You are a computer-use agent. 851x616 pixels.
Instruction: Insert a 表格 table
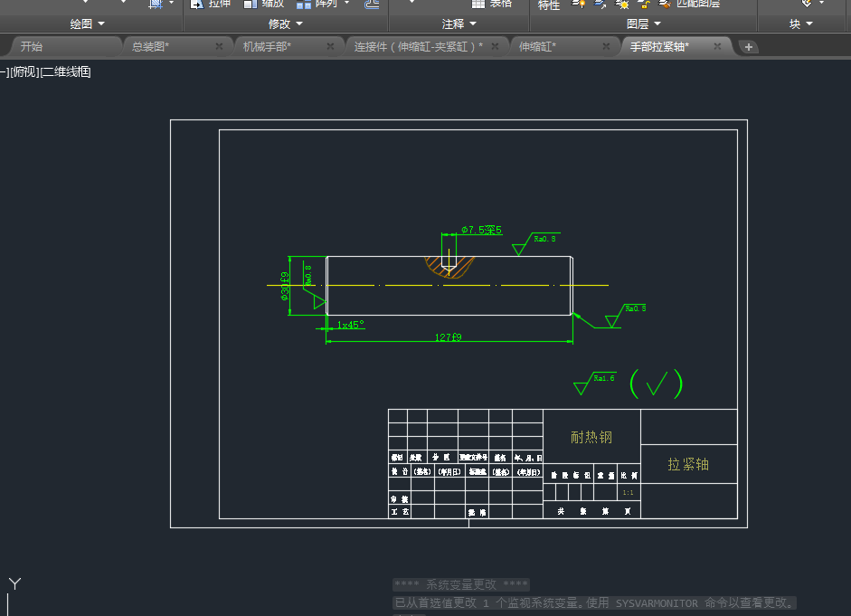click(x=492, y=4)
